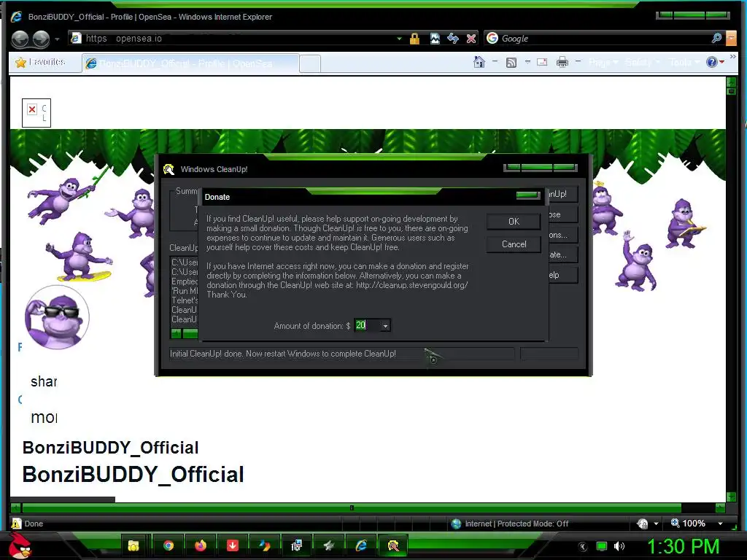The image size is (747, 560).
Task: Expand the address bar history dropdown
Action: (399, 39)
